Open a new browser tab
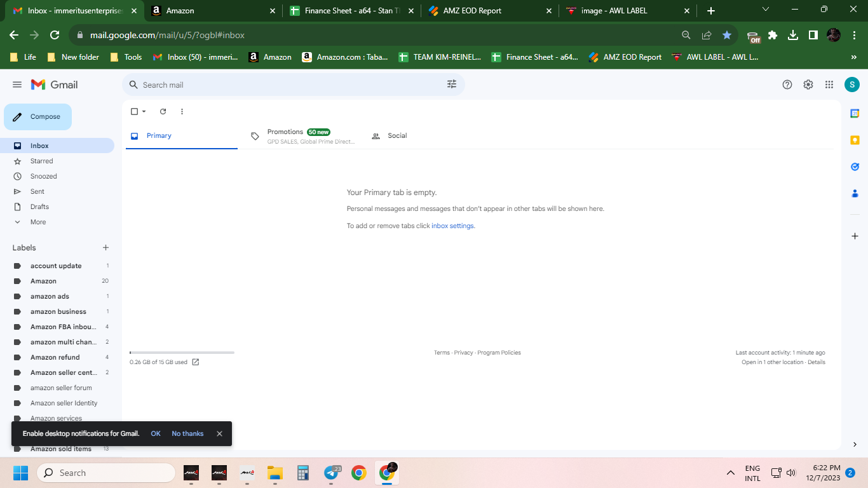868x488 pixels. (x=710, y=11)
